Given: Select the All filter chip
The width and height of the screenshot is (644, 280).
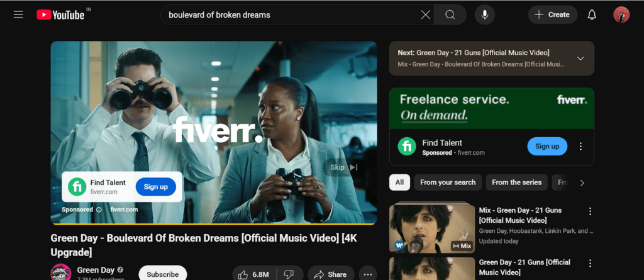Looking at the screenshot, I should pyautogui.click(x=399, y=182).
